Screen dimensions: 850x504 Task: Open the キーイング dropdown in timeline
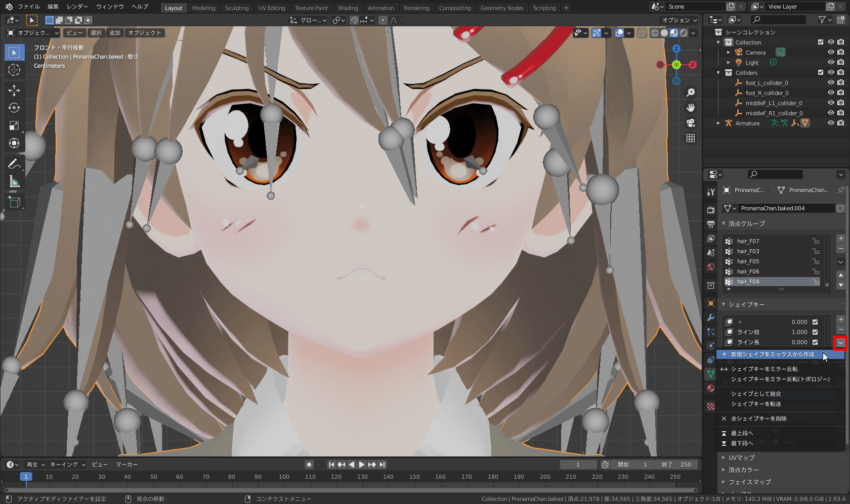pos(68,465)
